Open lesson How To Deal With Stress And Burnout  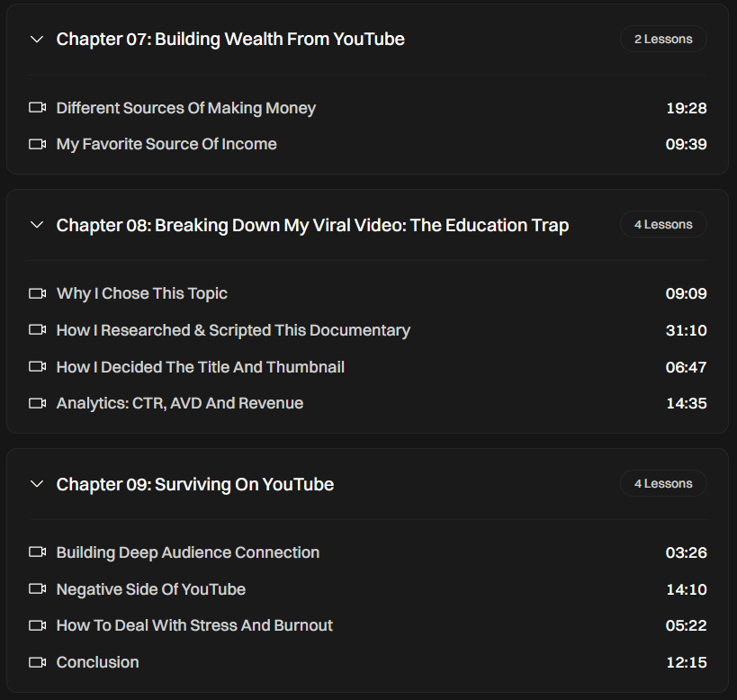point(194,625)
